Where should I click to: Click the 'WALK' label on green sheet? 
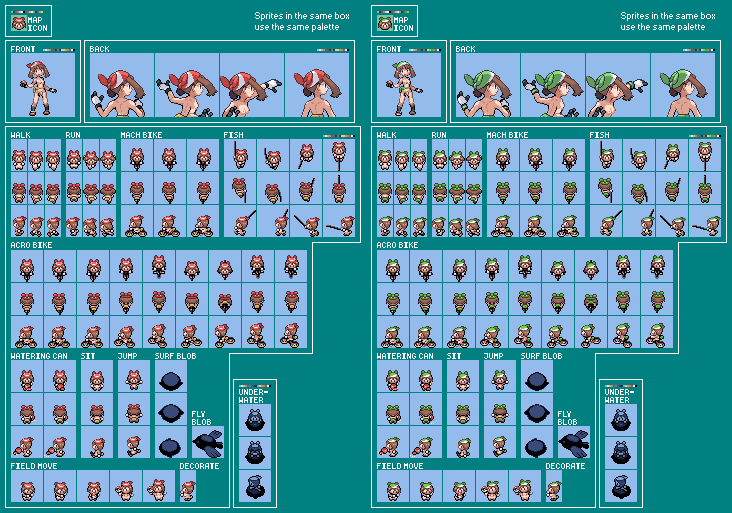click(387, 135)
